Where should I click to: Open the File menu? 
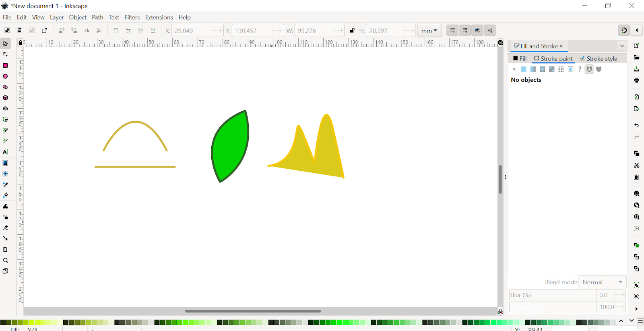7,17
